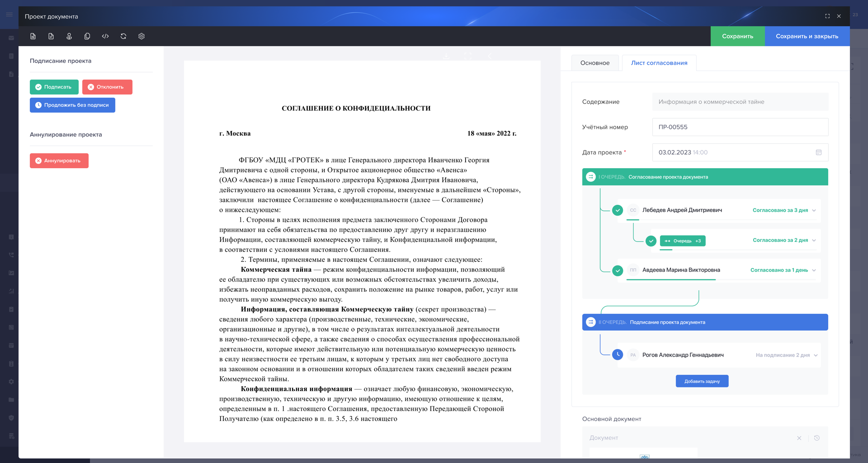Click the code brackets toolbar icon

105,36
